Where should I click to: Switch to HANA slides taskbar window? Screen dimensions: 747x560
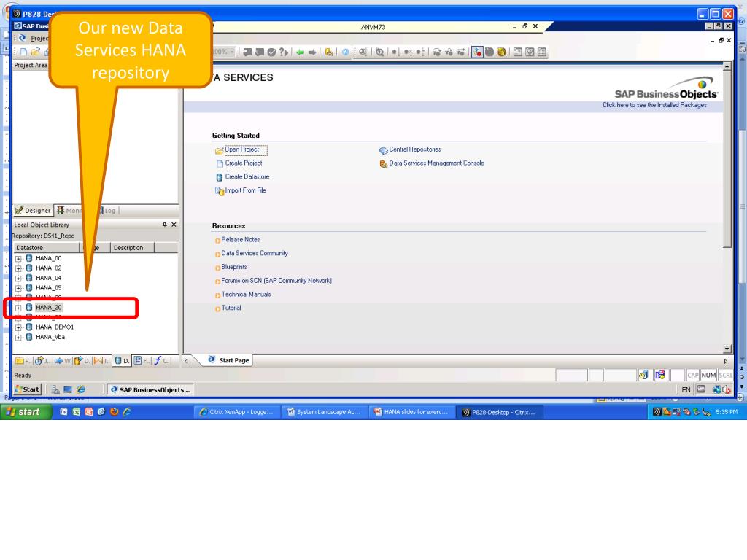coord(411,412)
